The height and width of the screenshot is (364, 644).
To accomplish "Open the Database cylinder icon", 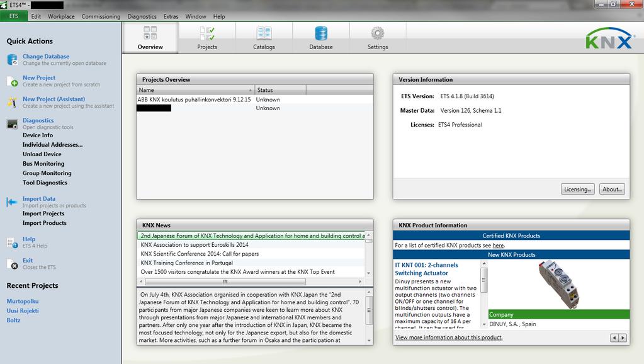I will point(321,33).
